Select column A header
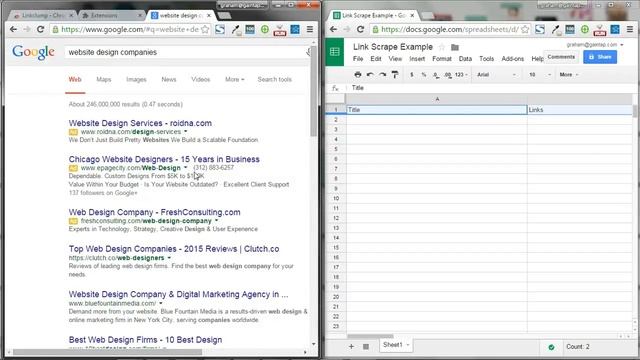The height and width of the screenshot is (360, 640). coord(437,99)
